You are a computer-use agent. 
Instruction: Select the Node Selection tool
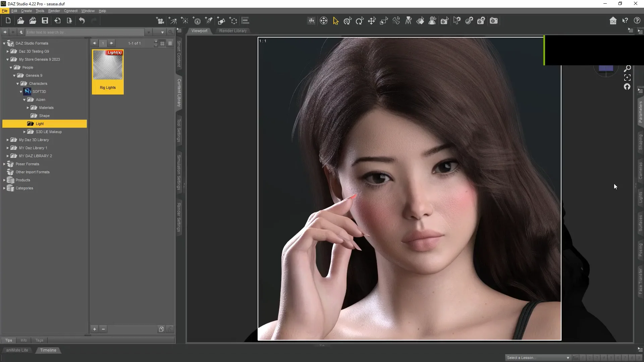336,21
